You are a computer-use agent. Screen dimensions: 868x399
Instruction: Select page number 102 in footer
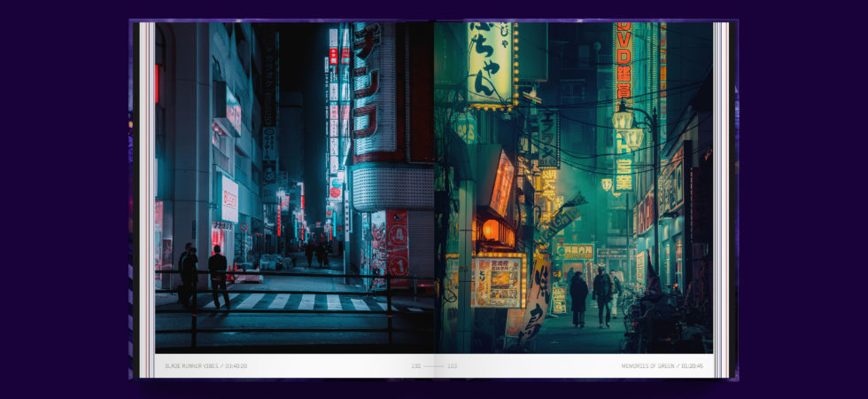pos(415,365)
